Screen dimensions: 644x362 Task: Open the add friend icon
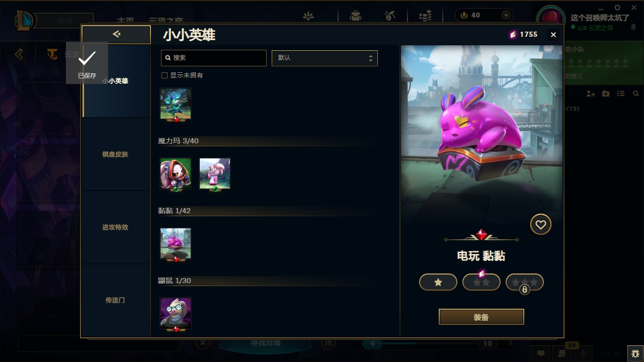[x=591, y=94]
